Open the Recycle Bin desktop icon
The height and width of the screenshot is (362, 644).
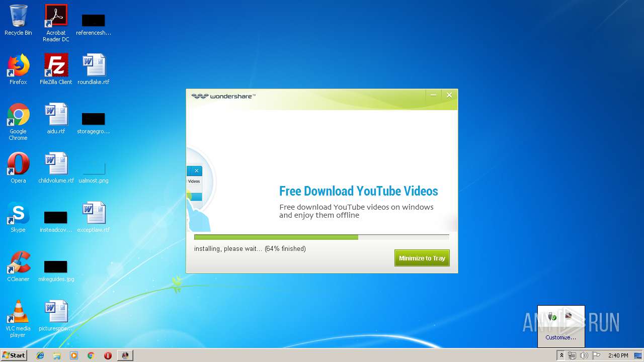[x=18, y=20]
